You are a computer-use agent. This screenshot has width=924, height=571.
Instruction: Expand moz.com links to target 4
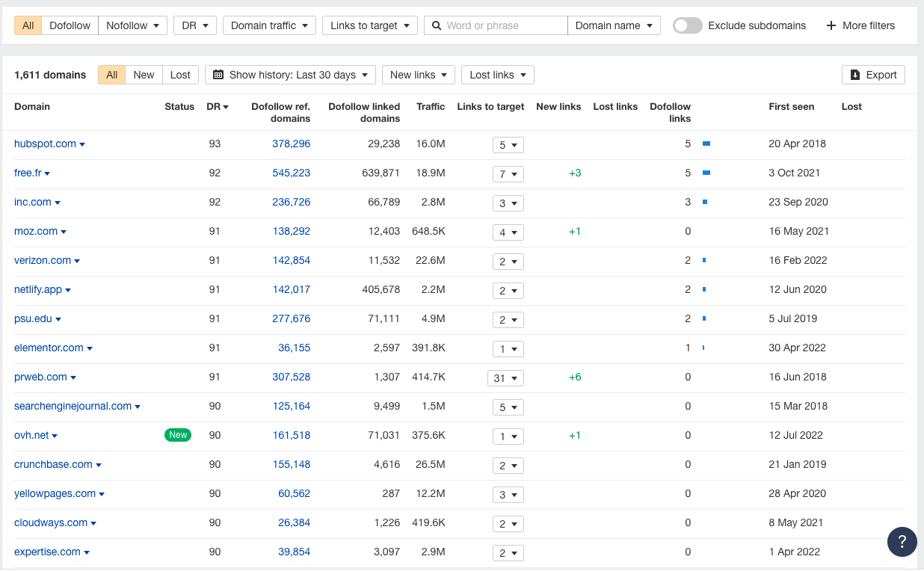tap(508, 232)
